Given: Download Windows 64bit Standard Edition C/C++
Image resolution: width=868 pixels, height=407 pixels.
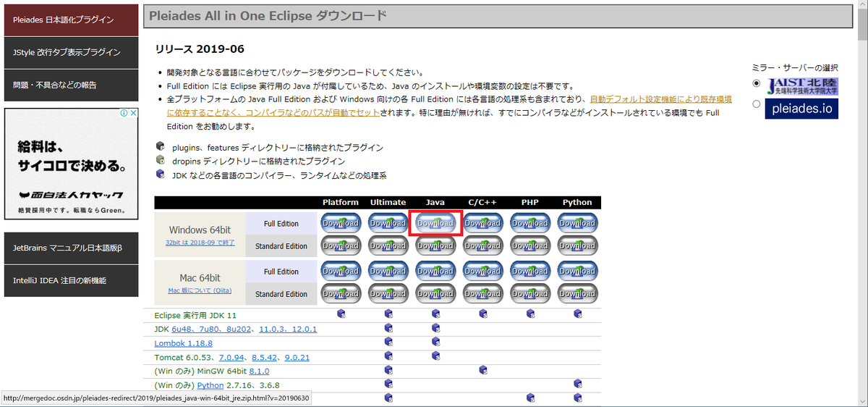Looking at the screenshot, I should pyautogui.click(x=482, y=246).
